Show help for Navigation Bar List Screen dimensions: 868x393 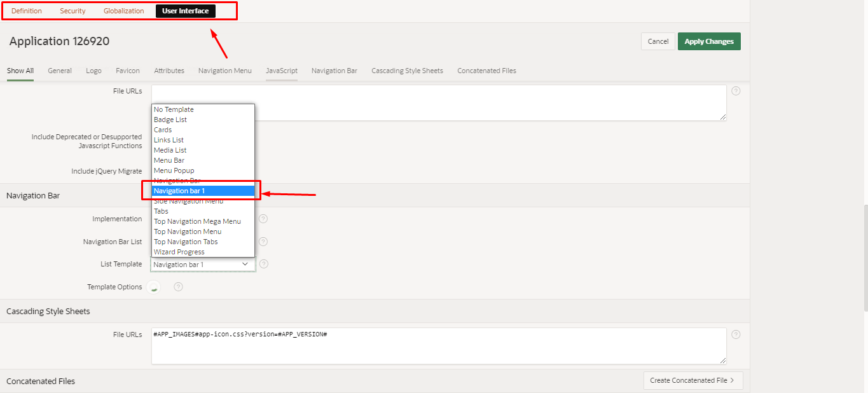263,242
